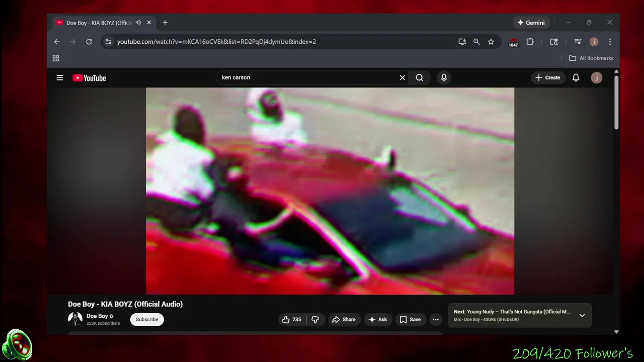Viewport: 644px width, 362px height.
Task: Open the Chrome profile avatar
Action: point(594,42)
